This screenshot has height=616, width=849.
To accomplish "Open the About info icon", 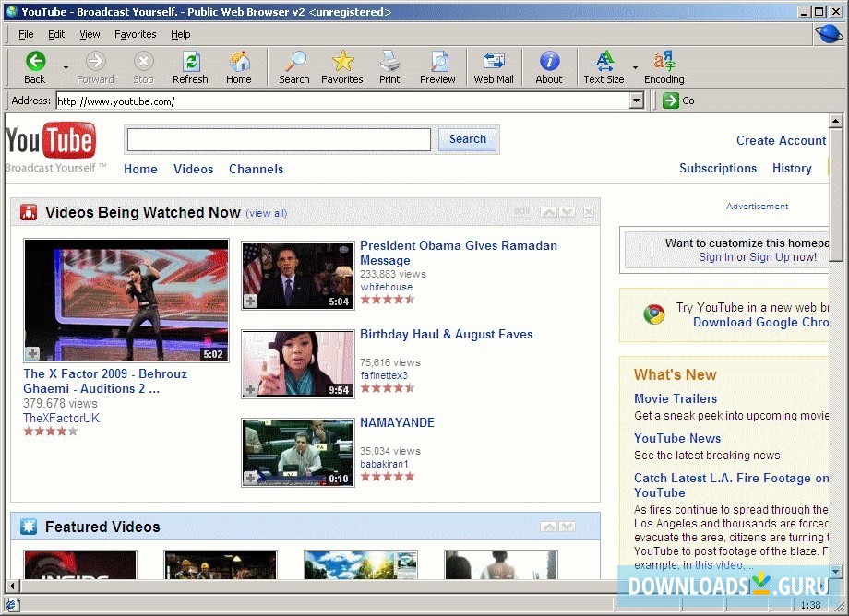I will coord(549,62).
